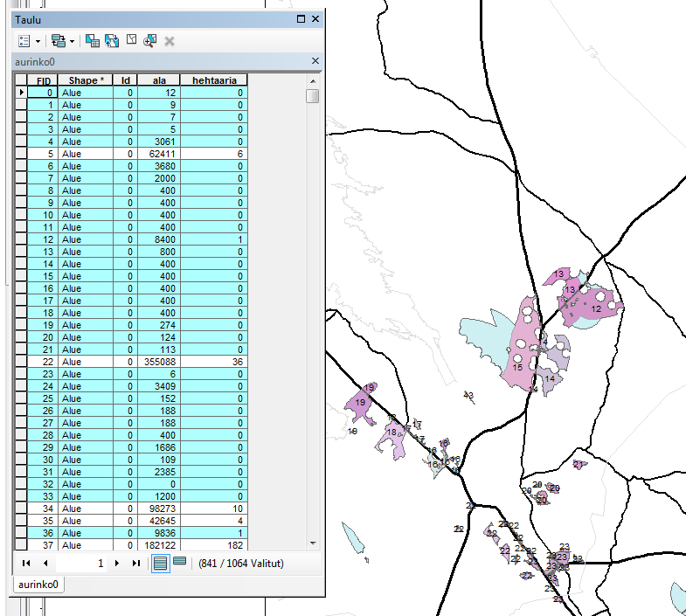Click the ala cell with value 182122
The width and height of the screenshot is (686, 616).
coord(159,545)
